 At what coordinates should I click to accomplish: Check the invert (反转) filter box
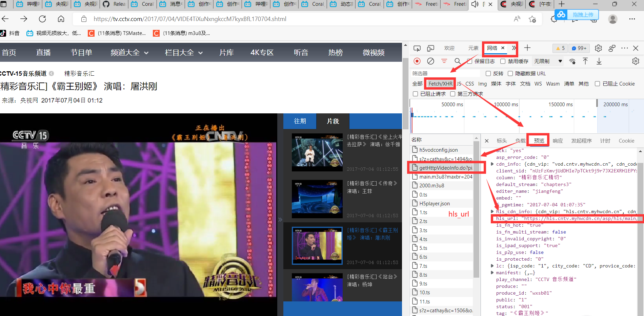tap(488, 74)
